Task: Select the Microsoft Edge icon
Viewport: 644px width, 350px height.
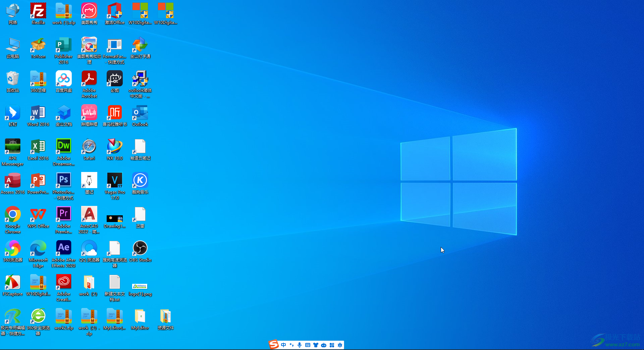Action: (x=38, y=249)
